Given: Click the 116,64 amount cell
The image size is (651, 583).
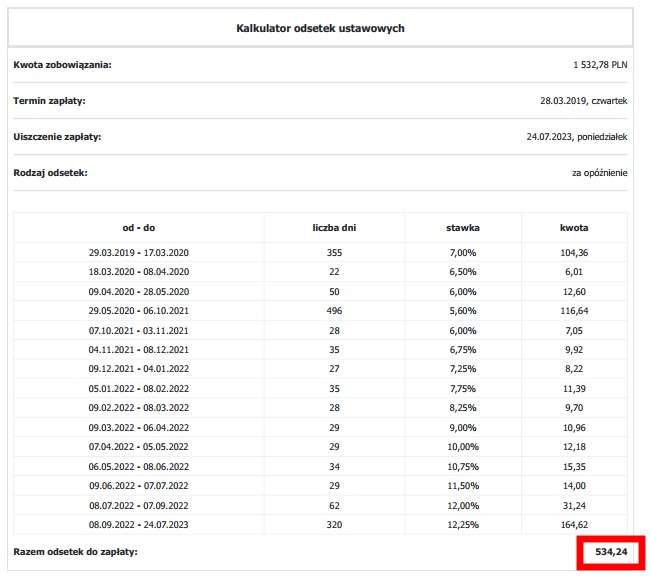Looking at the screenshot, I should coord(573,311).
